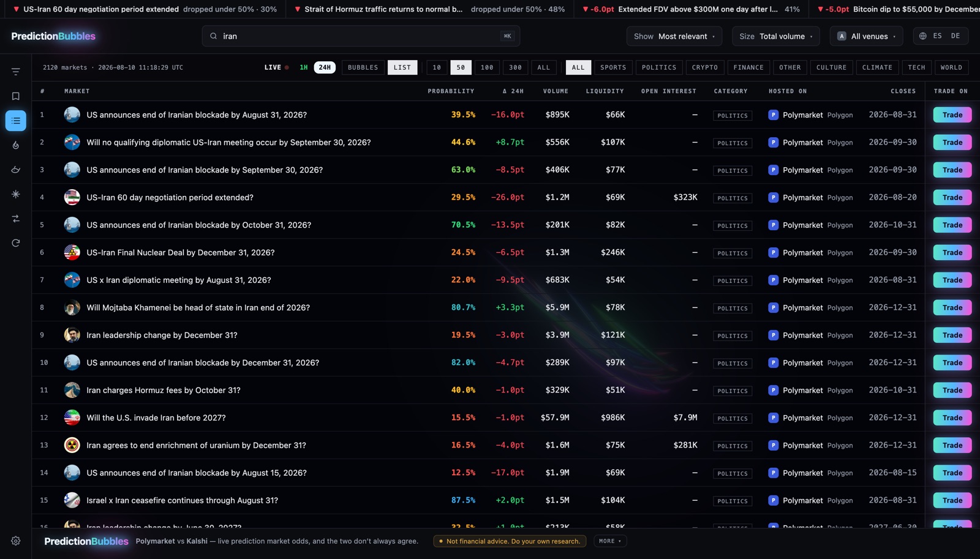Show 50 markets
This screenshot has width=980, height=559.
(461, 67)
